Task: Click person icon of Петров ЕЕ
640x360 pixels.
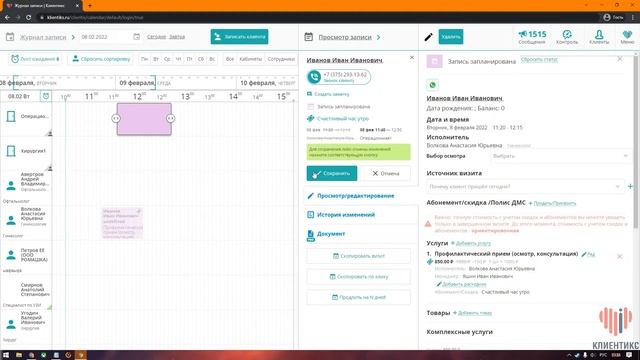Action: tap(11, 255)
